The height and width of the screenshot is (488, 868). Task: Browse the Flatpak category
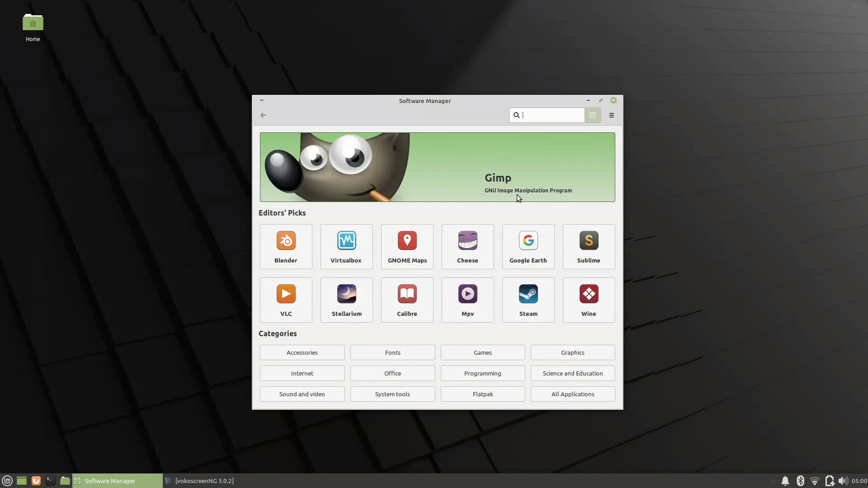point(483,394)
